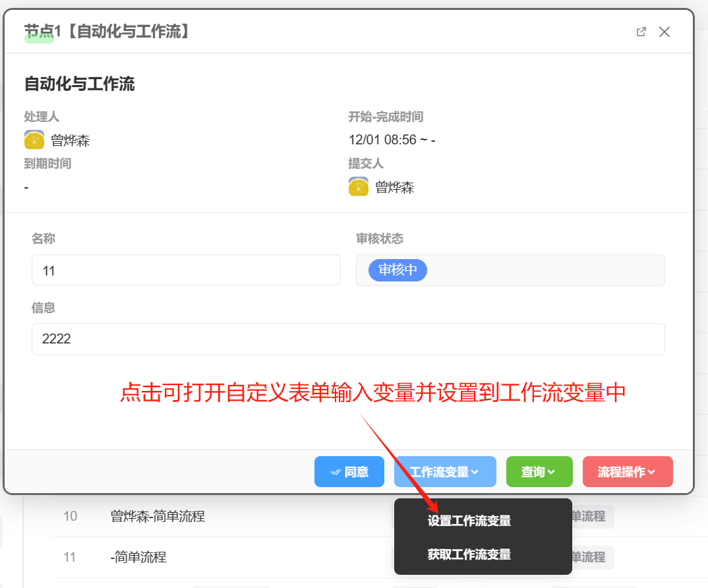Select row 11 -简单流程
The height and width of the screenshot is (588, 708).
tap(138, 557)
